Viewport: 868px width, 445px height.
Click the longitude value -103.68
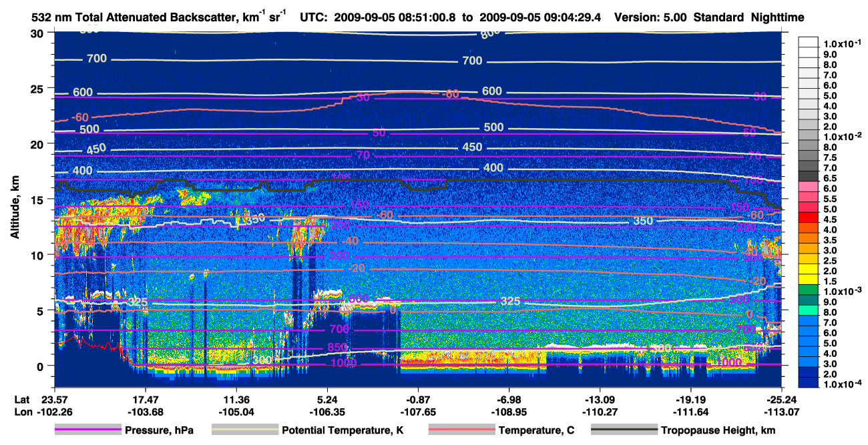click(x=145, y=412)
